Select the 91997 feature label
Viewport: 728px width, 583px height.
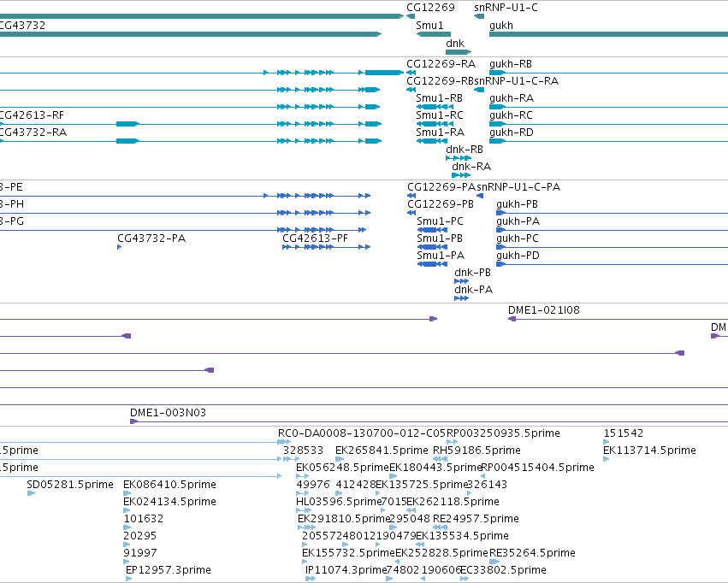[x=140, y=553]
